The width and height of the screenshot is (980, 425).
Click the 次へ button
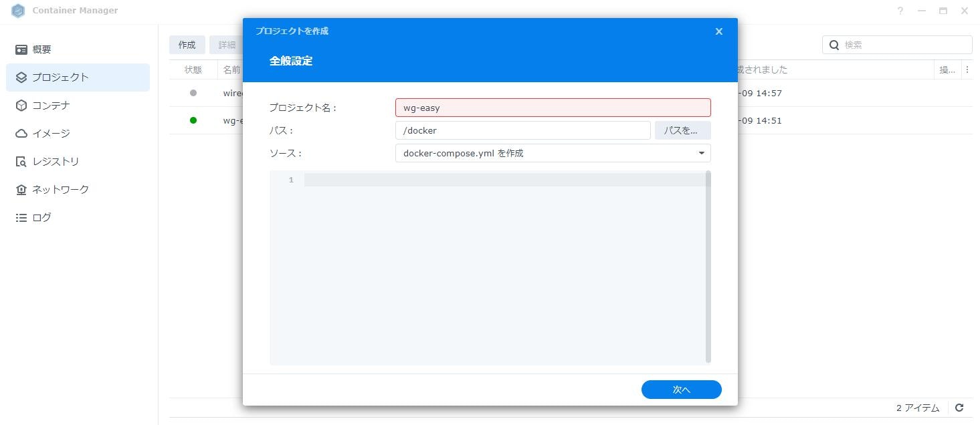tap(681, 390)
